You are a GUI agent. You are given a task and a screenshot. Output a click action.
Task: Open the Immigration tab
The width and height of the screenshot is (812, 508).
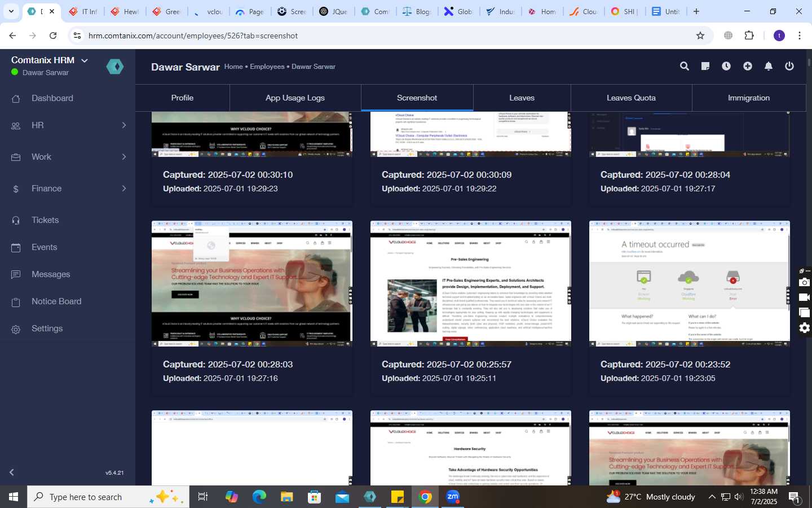click(748, 98)
